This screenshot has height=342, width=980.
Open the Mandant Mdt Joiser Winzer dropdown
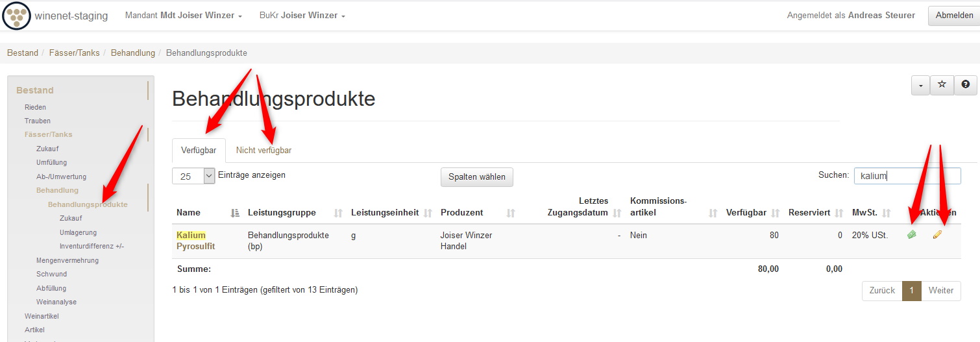184,16
